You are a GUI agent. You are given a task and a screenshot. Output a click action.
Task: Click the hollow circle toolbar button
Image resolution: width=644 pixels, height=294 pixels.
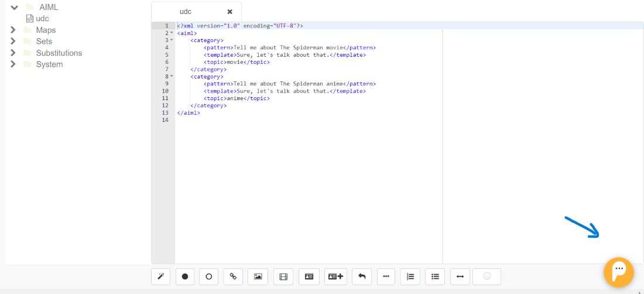pos(208,277)
